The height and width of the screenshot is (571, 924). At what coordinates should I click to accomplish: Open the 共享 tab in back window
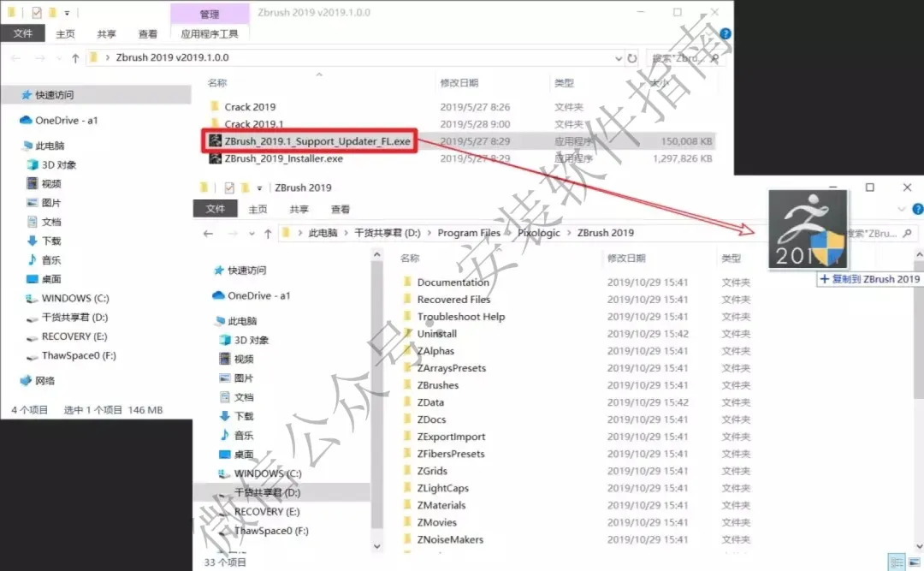point(106,34)
